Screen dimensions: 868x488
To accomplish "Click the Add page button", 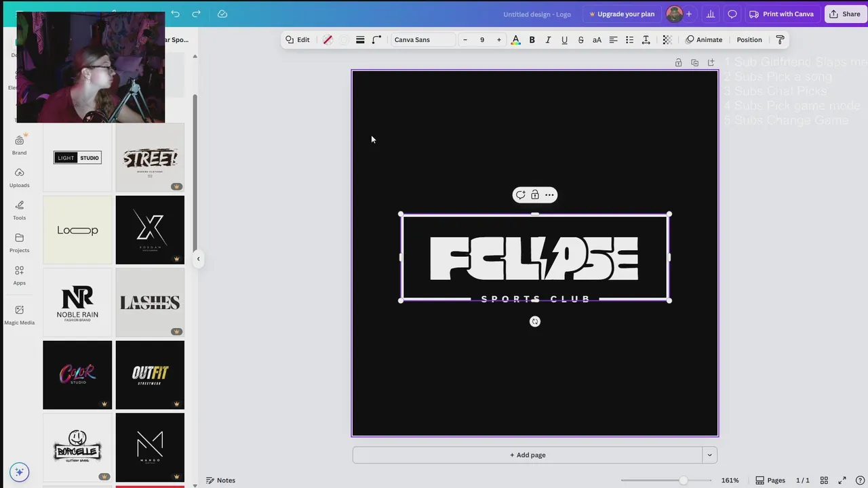I will pyautogui.click(x=528, y=455).
